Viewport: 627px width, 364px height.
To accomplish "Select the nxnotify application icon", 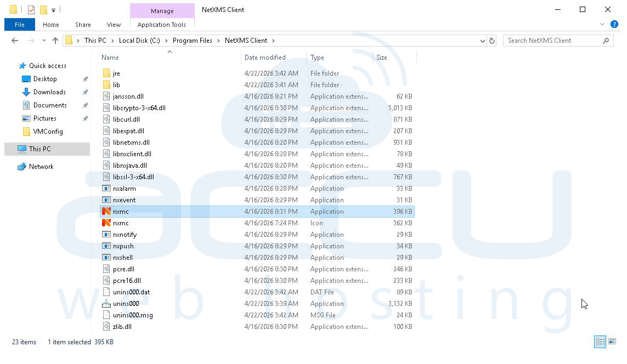I will point(106,235).
